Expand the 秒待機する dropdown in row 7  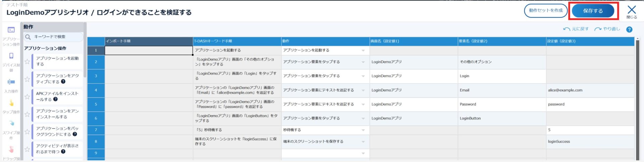pyautogui.click(x=363, y=130)
